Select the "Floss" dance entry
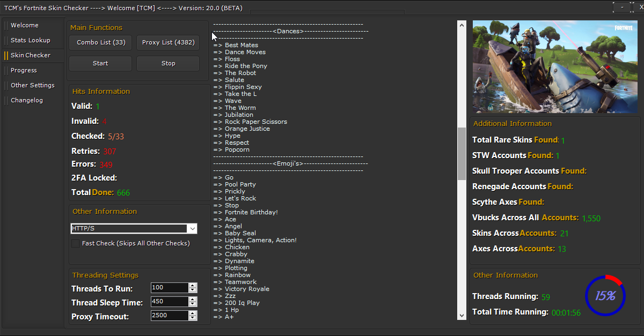Viewport: 644px width, 336px height. [226, 59]
